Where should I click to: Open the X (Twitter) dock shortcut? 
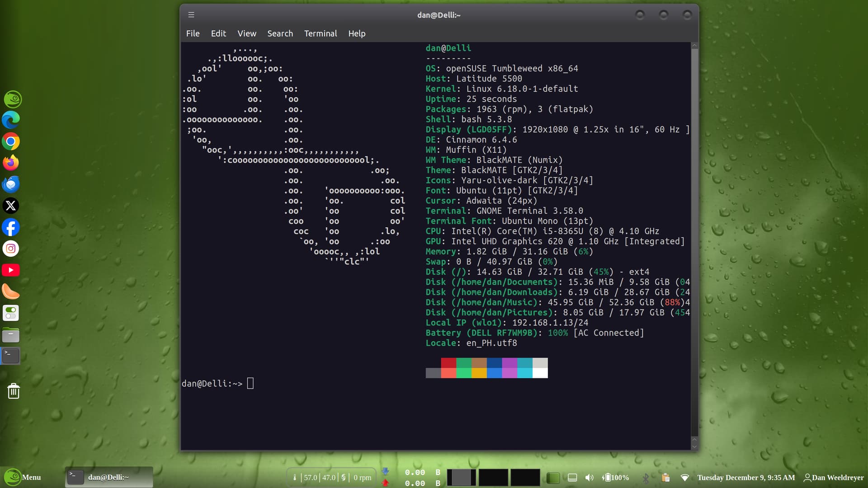[11, 206]
